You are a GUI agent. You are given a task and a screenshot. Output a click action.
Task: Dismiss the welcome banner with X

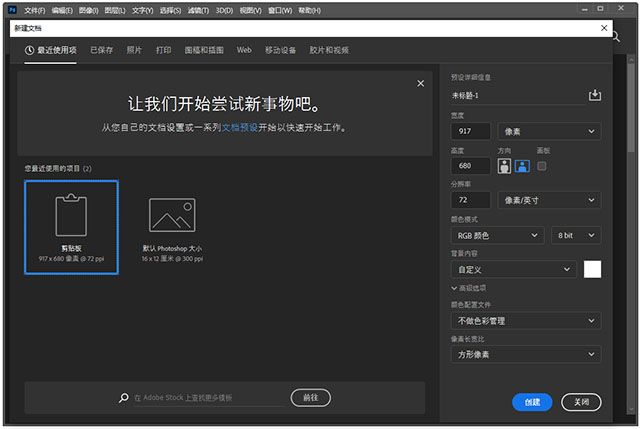(420, 84)
